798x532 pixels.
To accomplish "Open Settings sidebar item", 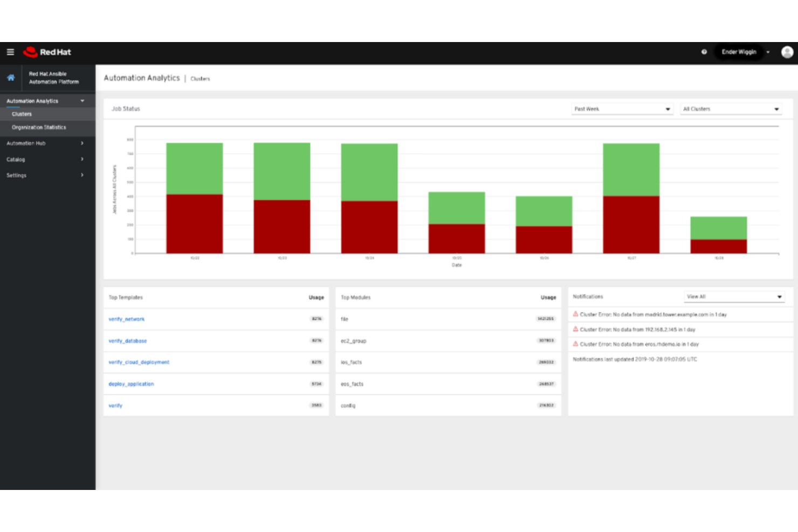I will coord(47,175).
